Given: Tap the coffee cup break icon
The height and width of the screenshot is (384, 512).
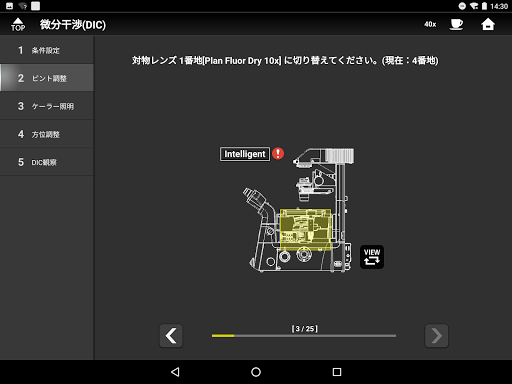Looking at the screenshot, I should point(456,24).
